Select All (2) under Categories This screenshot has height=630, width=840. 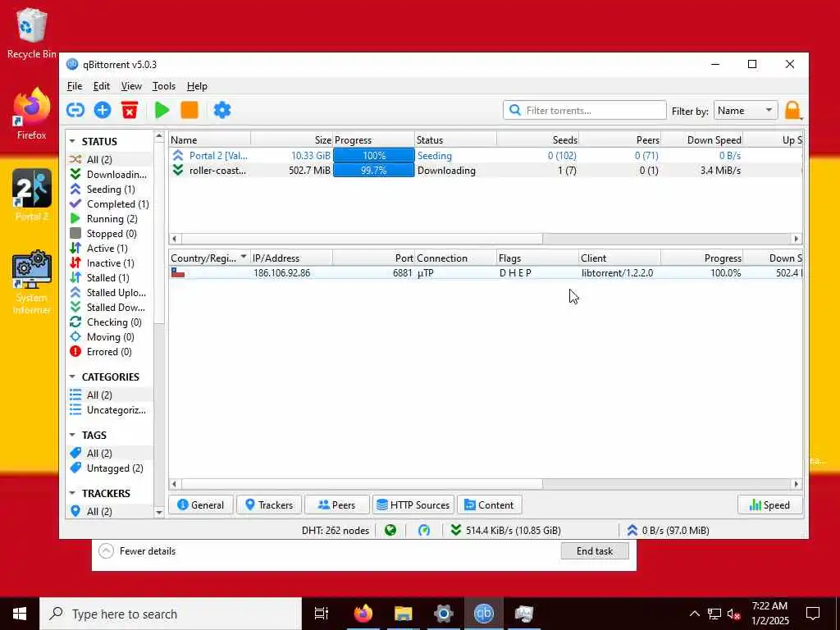[108, 395]
